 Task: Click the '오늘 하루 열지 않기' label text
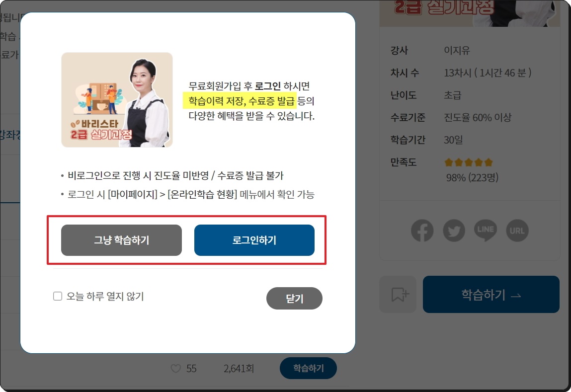pos(105,296)
